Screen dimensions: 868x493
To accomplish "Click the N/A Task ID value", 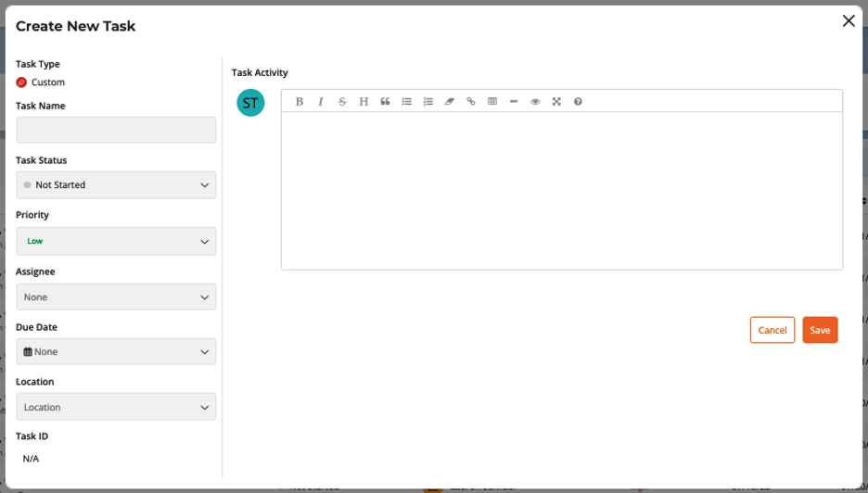I will click(31, 459).
